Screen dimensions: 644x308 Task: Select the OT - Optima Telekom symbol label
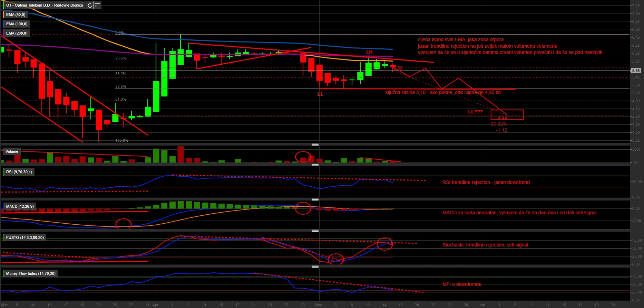click(45, 5)
